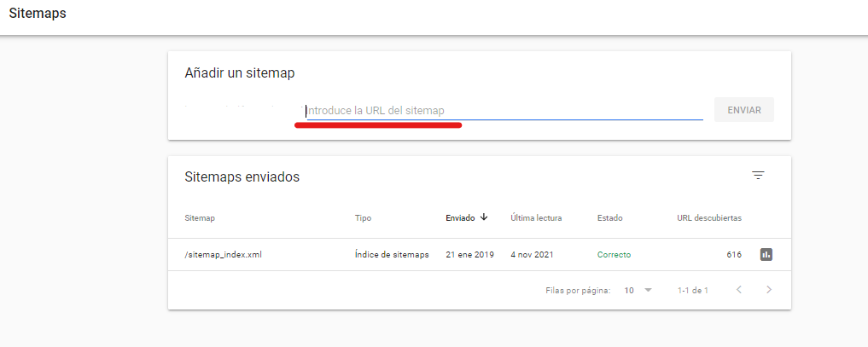The height and width of the screenshot is (347, 868).
Task: Sort by the Enviado column header
Action: 460,218
